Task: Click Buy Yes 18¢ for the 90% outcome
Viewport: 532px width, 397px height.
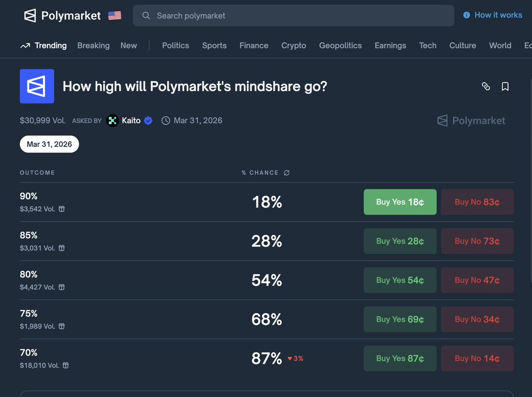Action: tap(400, 202)
